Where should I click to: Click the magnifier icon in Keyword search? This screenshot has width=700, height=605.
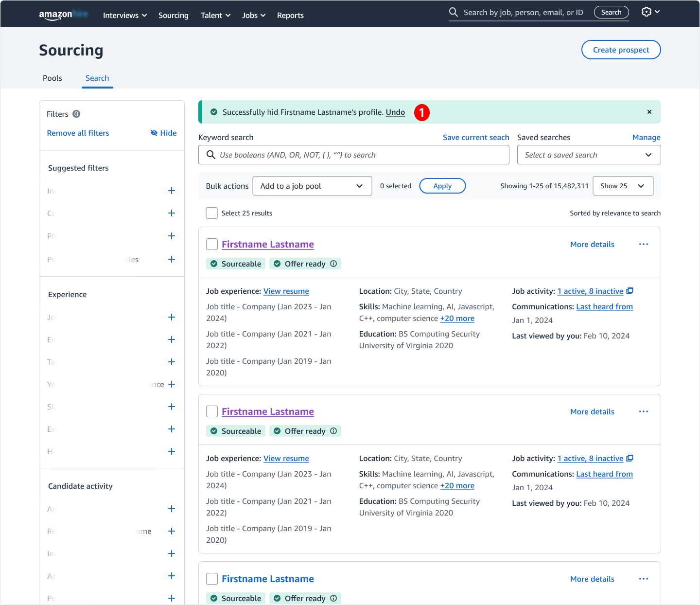pos(211,155)
